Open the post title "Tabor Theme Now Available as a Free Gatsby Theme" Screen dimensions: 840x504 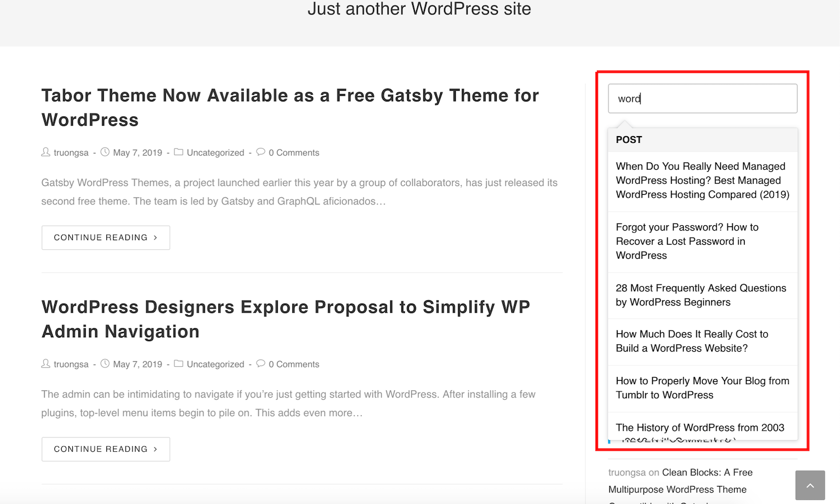[x=290, y=108]
